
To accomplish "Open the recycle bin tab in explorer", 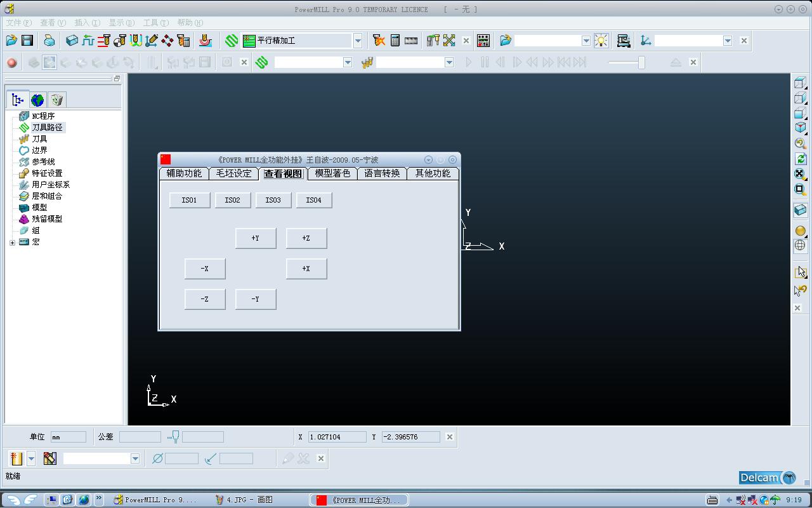I will [57, 100].
